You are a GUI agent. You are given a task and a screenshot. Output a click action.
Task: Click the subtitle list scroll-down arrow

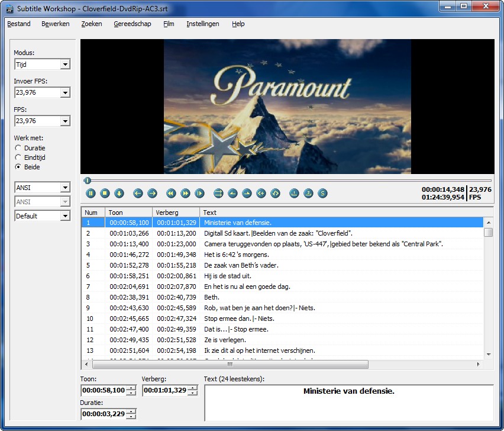tap(489, 355)
